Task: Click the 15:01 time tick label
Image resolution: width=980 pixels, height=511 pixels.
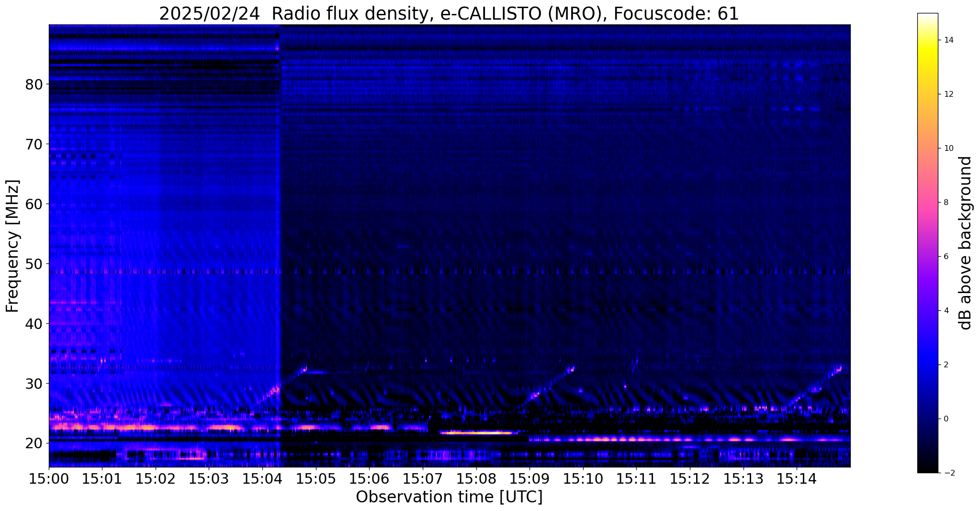Action: (x=102, y=478)
